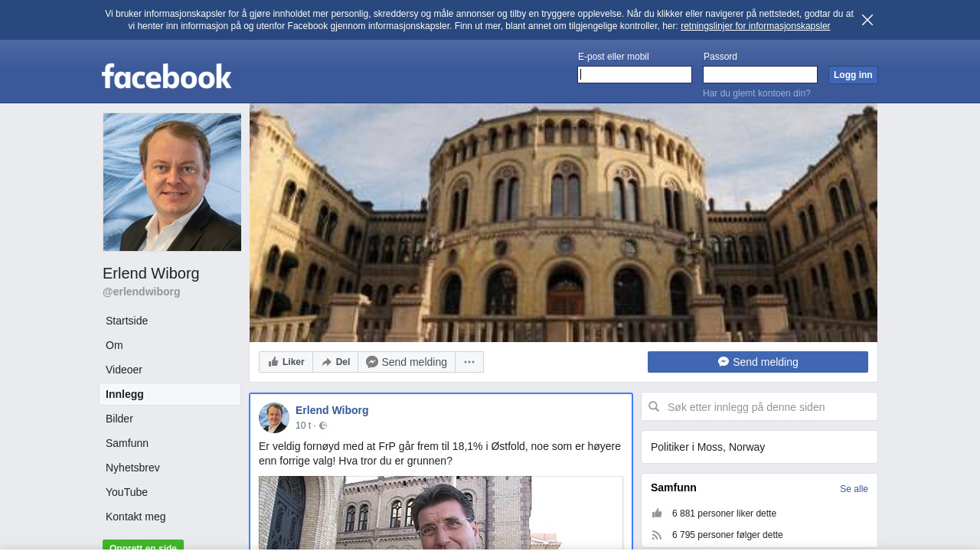Open Erlend Wiborg profile picture
Screen dimensions: 980x551
(172, 182)
